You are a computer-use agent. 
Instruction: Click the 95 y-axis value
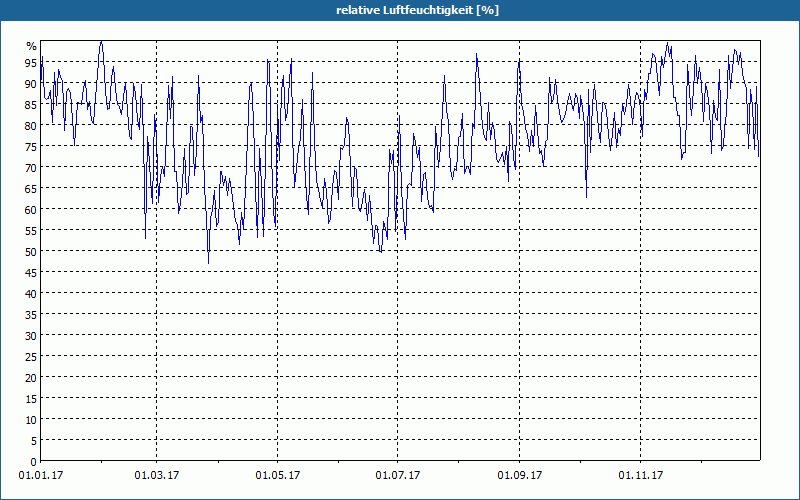[31, 63]
